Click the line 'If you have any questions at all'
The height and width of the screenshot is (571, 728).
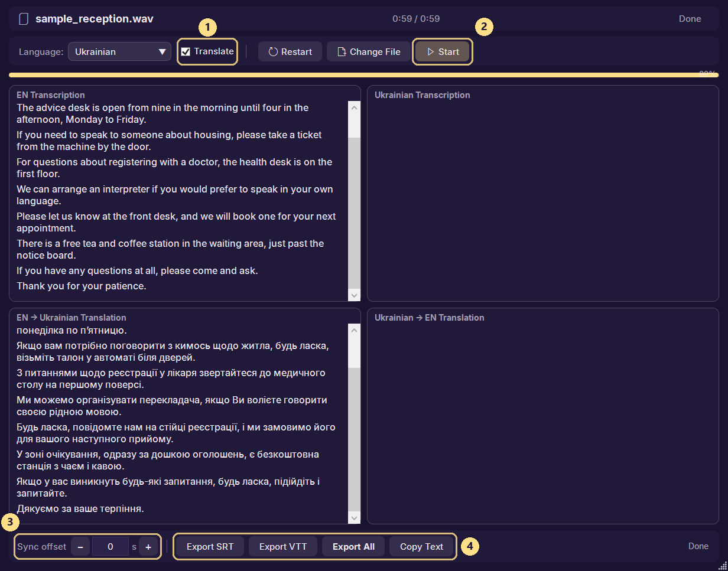138,270
